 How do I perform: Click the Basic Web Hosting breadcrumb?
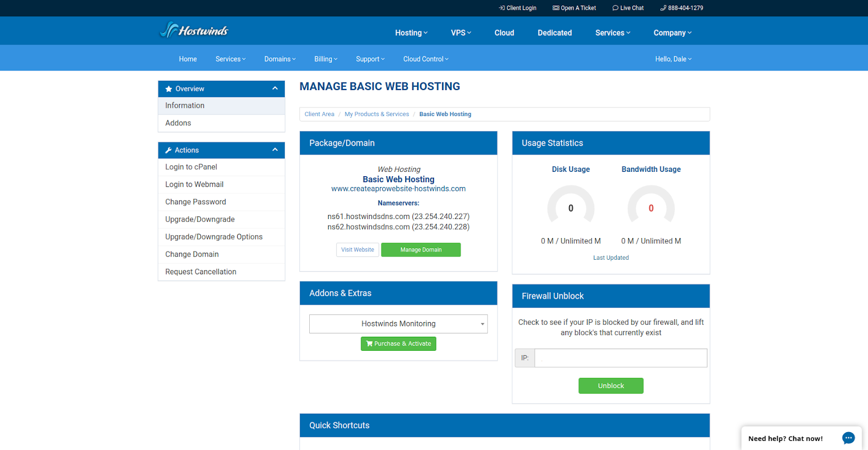pos(445,114)
